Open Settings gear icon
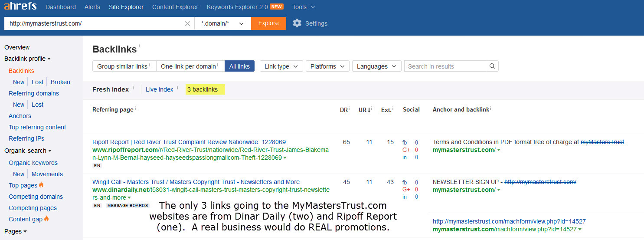 297,23
